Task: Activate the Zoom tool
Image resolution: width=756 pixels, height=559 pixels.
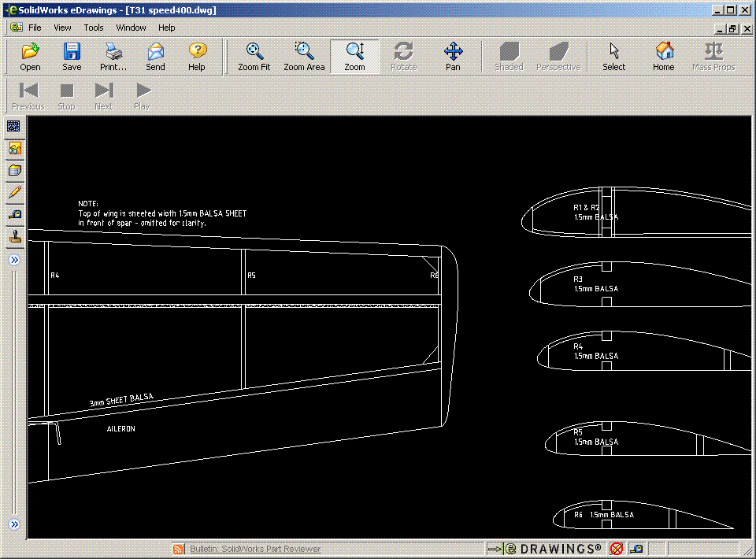Action: pyautogui.click(x=354, y=57)
